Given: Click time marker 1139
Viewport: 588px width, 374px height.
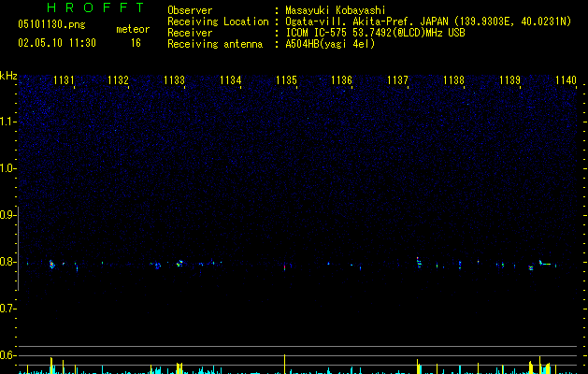Looking at the screenshot, I should coord(510,80).
